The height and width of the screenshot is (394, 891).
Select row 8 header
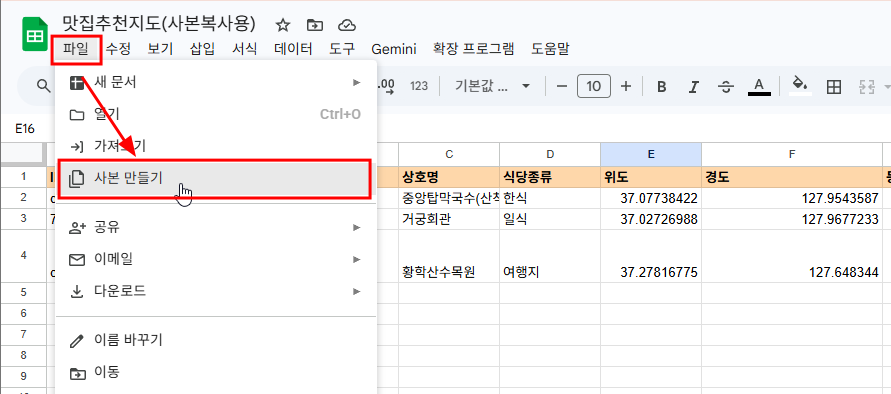pyautogui.click(x=23, y=355)
